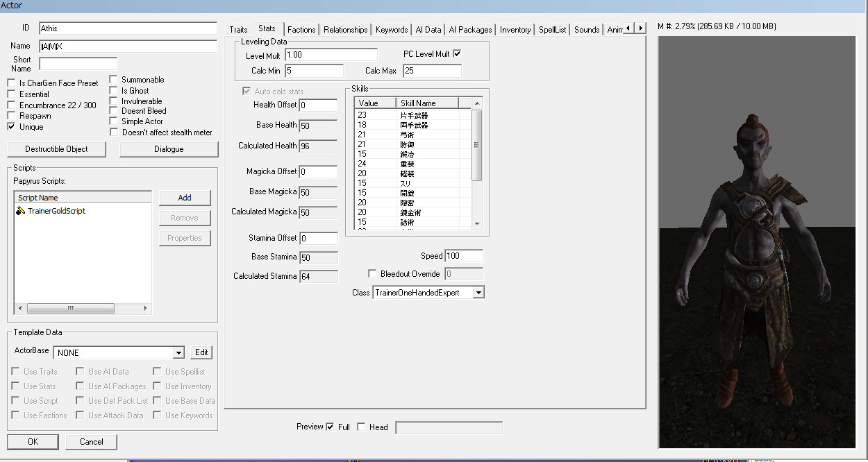Screen dimensions: 868x462
Task: Click the Magicka Offset field
Action: pos(318,171)
